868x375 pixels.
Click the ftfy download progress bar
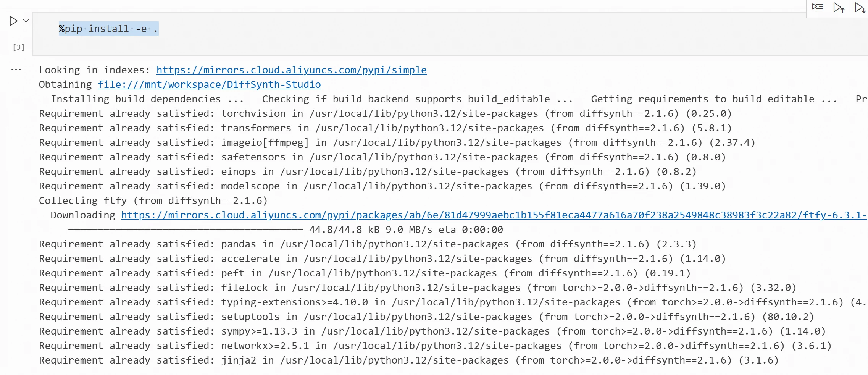pyautogui.click(x=186, y=230)
